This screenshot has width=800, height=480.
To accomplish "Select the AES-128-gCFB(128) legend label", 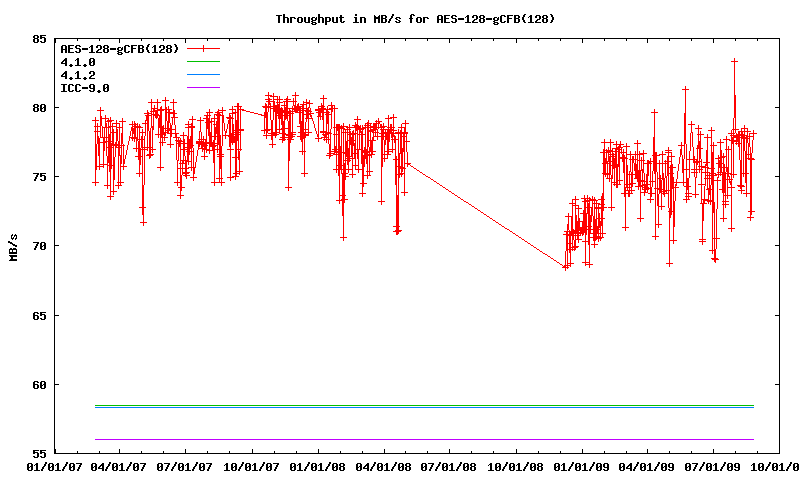I will point(119,48).
